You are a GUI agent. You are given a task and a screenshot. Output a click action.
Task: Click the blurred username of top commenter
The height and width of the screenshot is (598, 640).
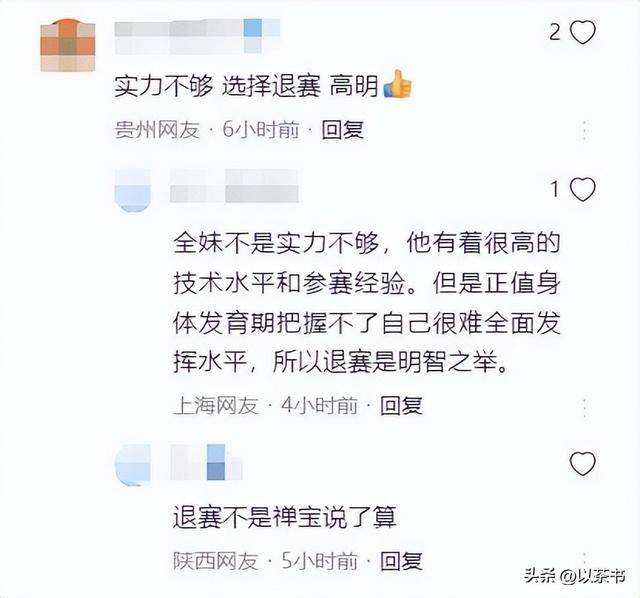pos(197,36)
